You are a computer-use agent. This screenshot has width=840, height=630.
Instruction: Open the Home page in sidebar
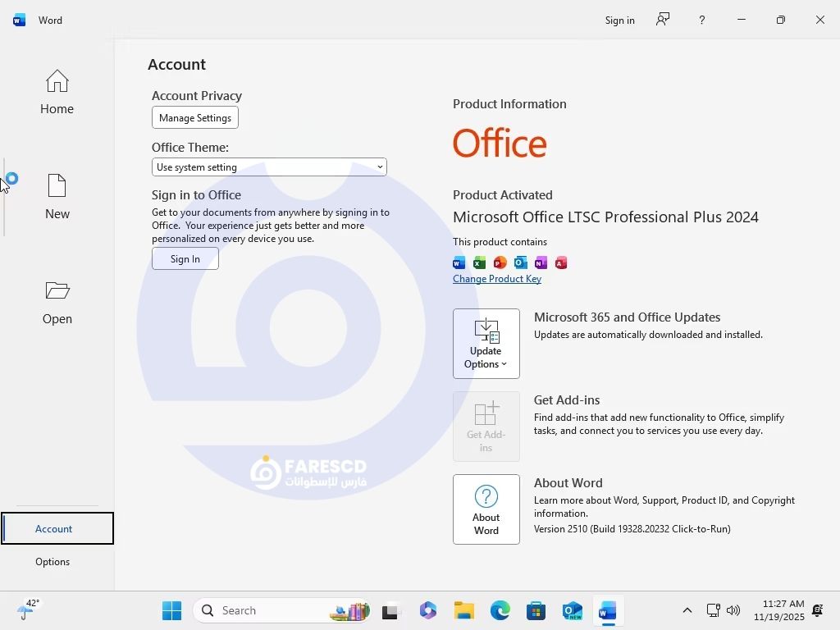[57, 92]
